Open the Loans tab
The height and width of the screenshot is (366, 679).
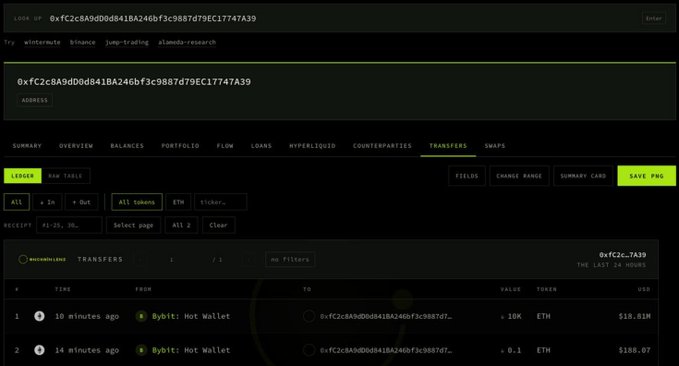[261, 146]
